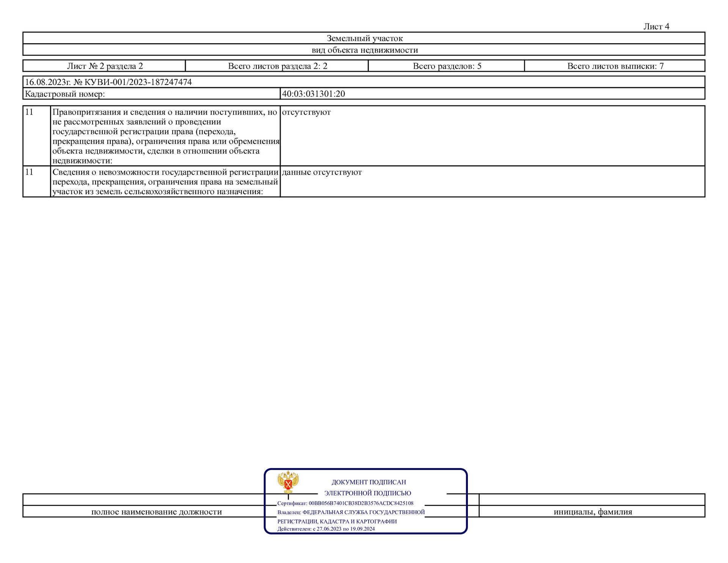The width and height of the screenshot is (728, 563).
Task: Click the 'данные отсутствуют' value
Action: (322, 172)
